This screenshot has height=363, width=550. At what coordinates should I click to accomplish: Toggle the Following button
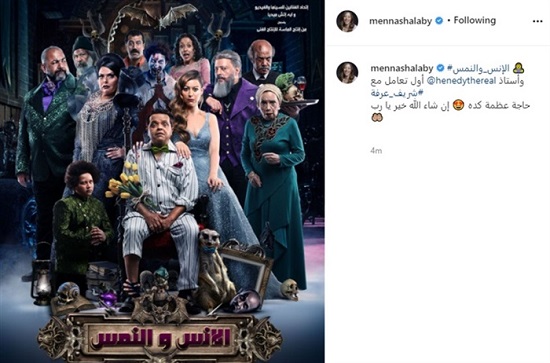point(475,20)
